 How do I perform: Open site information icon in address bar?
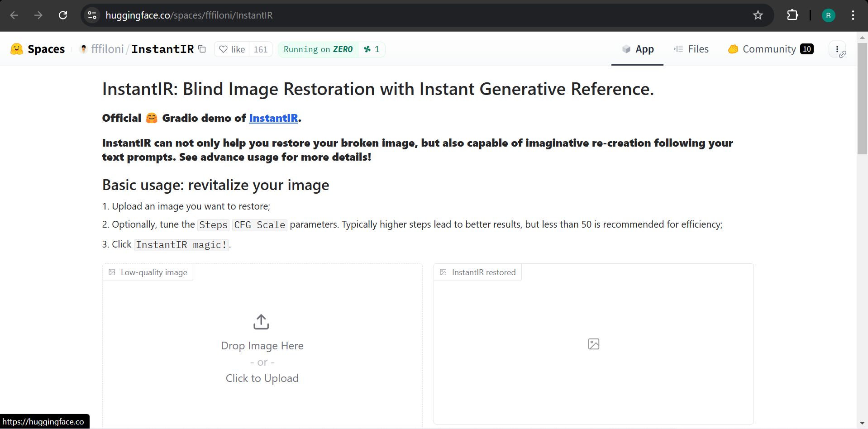(92, 15)
